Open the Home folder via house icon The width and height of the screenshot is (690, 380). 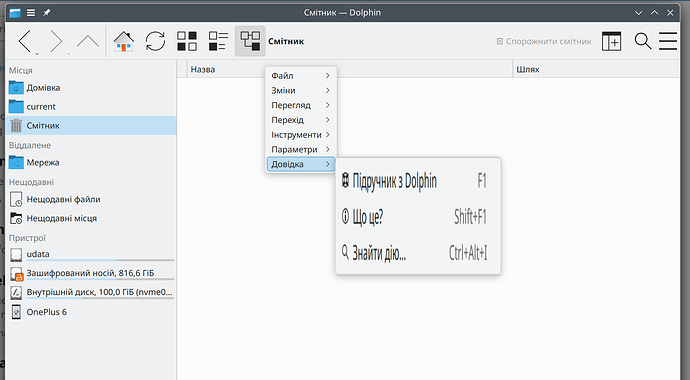(x=124, y=41)
